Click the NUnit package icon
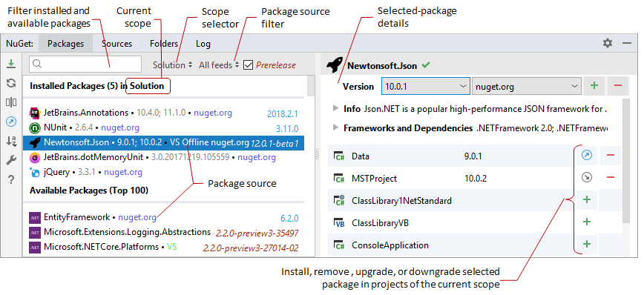This screenshot has height=295, width=644. [34, 128]
